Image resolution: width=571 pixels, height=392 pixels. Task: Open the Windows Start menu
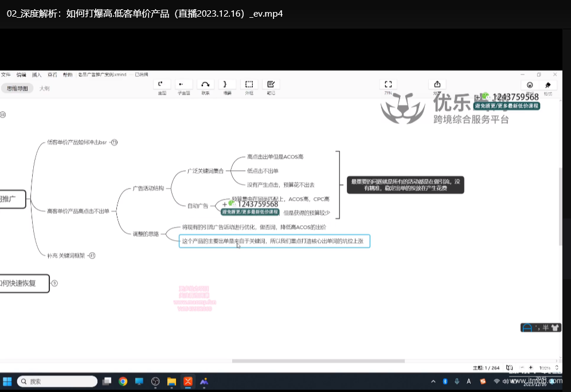7,382
